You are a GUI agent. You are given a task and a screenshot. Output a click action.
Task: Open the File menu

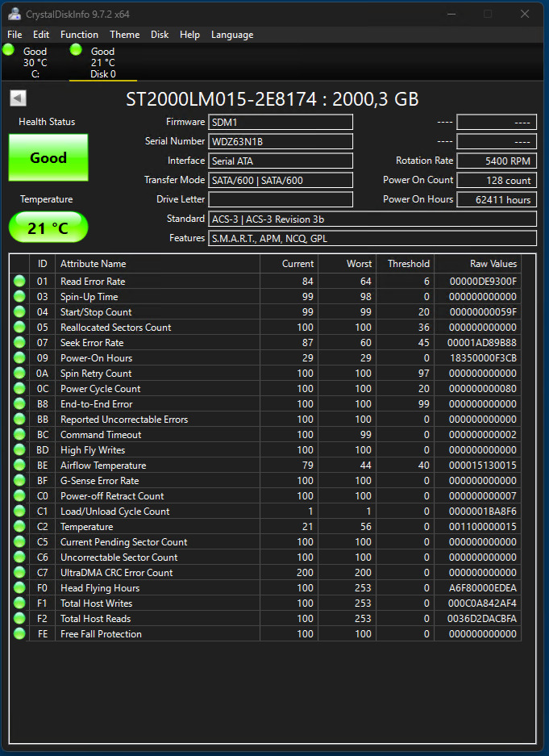click(x=15, y=35)
